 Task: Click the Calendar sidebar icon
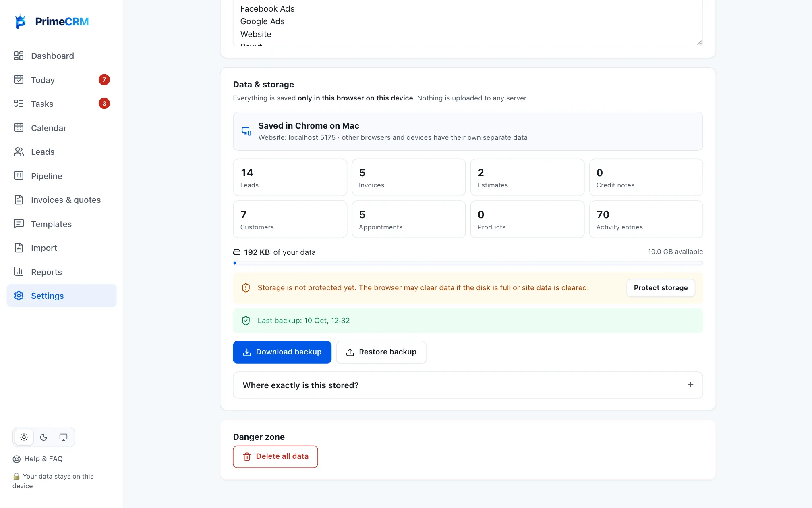click(19, 127)
